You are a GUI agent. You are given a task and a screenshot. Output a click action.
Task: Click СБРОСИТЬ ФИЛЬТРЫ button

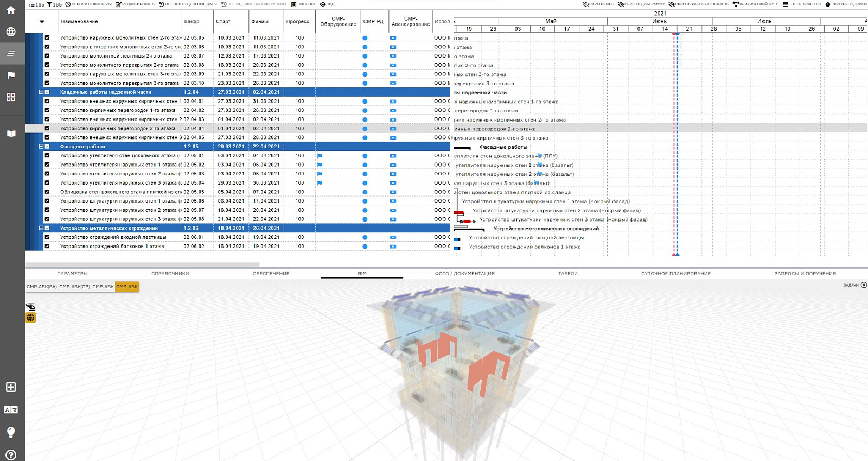pyautogui.click(x=88, y=4)
